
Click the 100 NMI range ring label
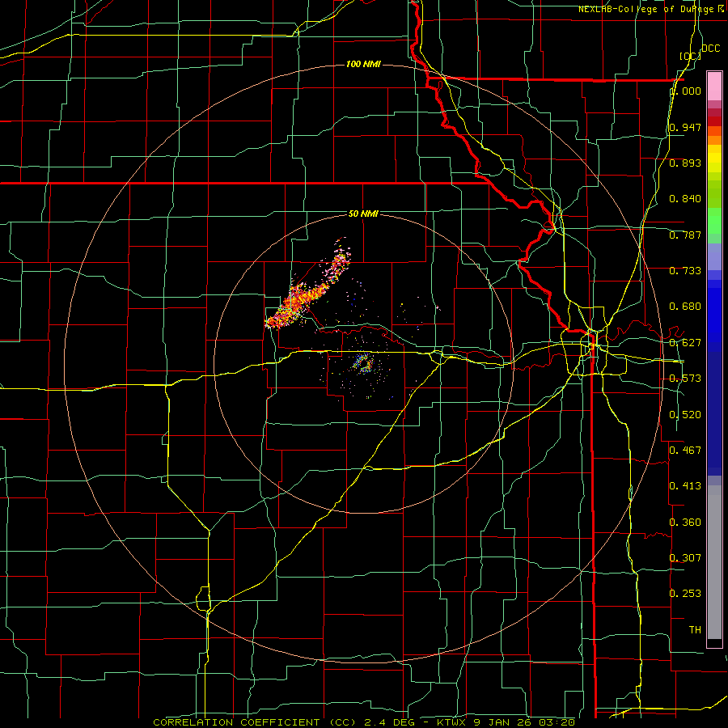click(363, 64)
